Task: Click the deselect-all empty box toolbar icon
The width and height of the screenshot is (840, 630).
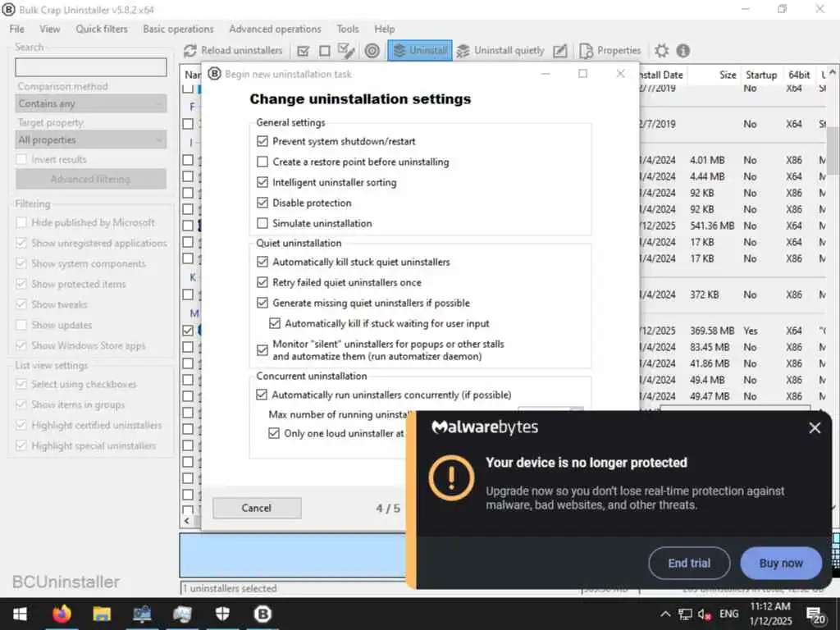Action: [325, 51]
